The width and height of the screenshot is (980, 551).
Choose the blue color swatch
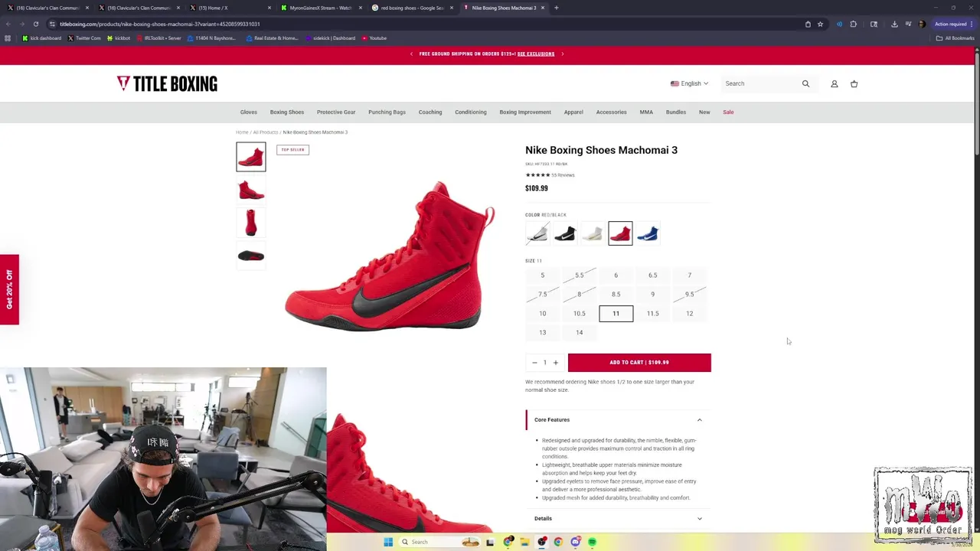tap(648, 233)
